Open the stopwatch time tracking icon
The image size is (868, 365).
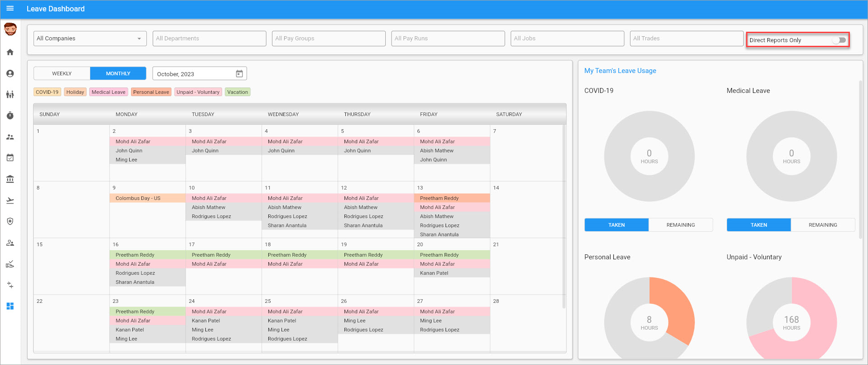coord(10,116)
